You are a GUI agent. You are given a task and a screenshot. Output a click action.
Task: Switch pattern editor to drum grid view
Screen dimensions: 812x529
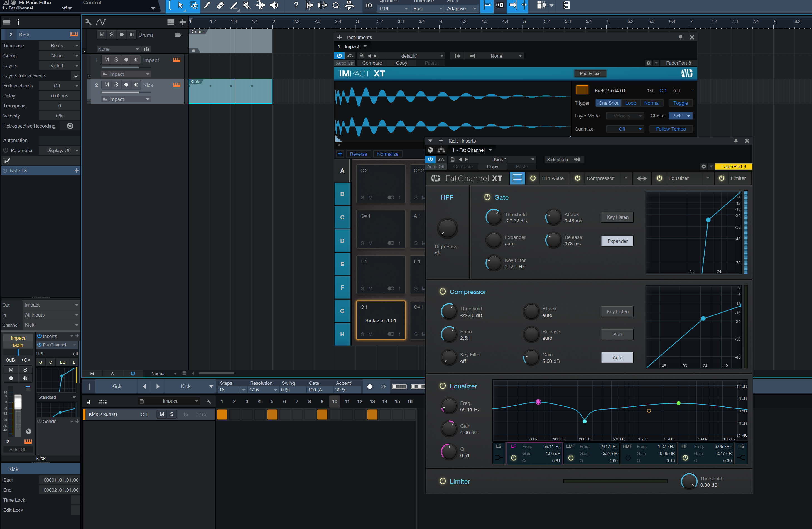point(102,401)
